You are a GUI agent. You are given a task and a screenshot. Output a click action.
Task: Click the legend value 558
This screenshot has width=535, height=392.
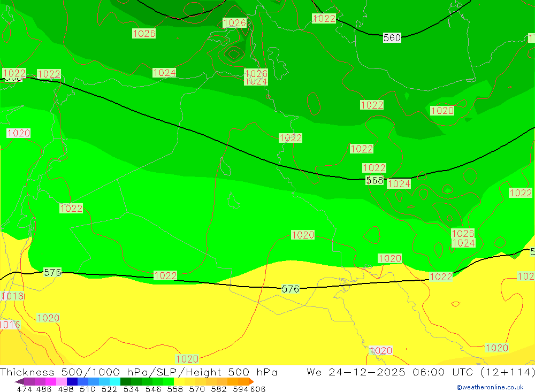pyautogui.click(x=175, y=389)
